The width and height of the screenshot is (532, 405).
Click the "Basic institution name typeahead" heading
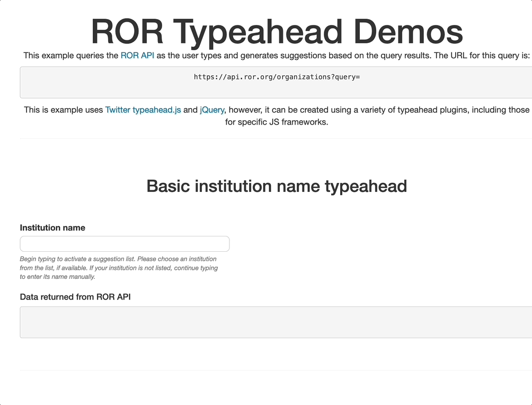[277, 186]
